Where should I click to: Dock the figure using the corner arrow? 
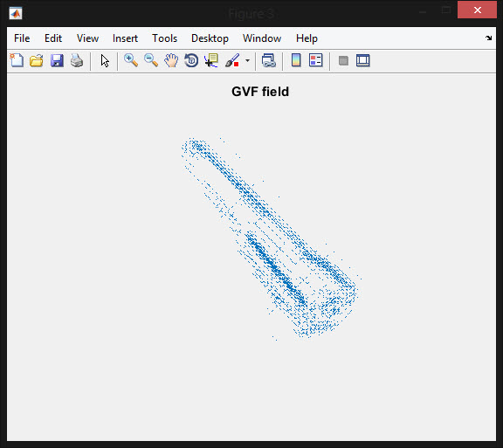coord(488,38)
